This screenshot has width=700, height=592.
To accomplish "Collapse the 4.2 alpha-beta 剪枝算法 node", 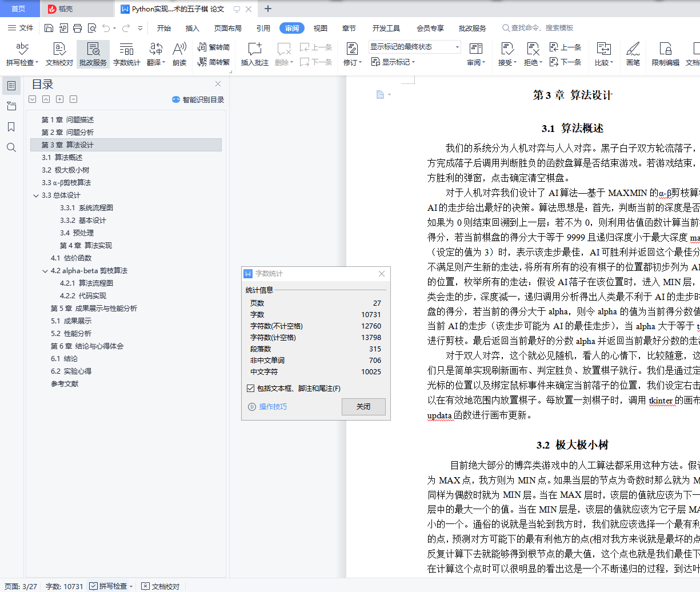I will pyautogui.click(x=45, y=271).
